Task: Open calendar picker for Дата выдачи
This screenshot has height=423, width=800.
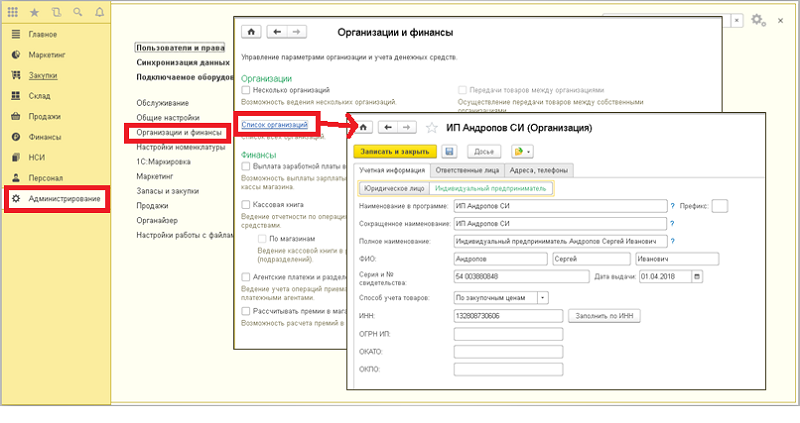Action: (x=697, y=277)
